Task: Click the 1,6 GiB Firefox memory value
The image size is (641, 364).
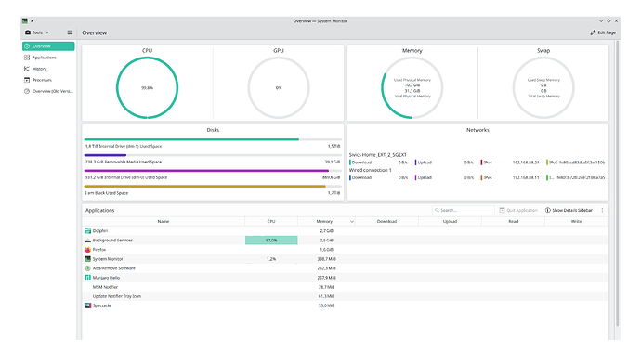Action: (326, 250)
